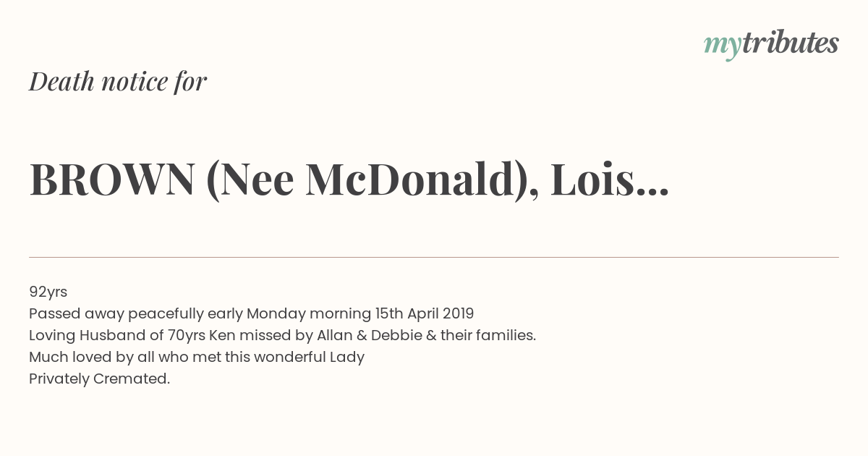Click "Monday morning" in the notice
Screen dimensions: 868x456
[308, 314]
